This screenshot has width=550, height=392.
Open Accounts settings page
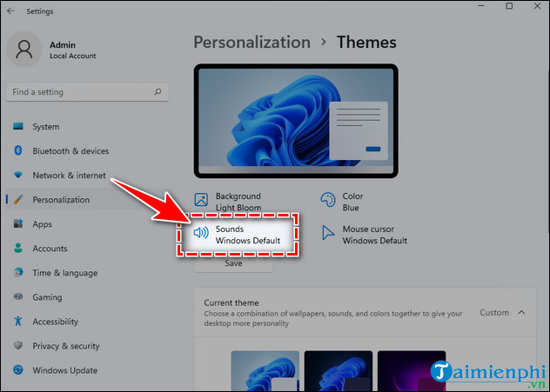coord(87,249)
